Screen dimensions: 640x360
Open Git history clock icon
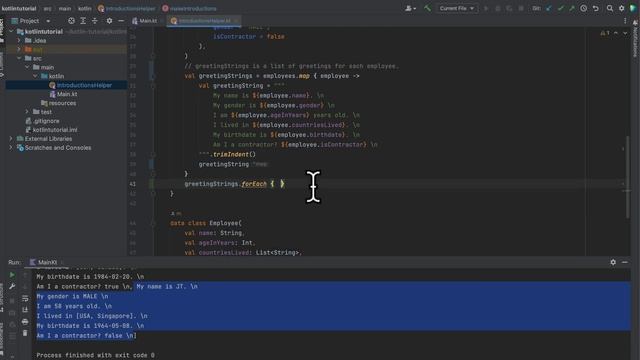(584, 8)
